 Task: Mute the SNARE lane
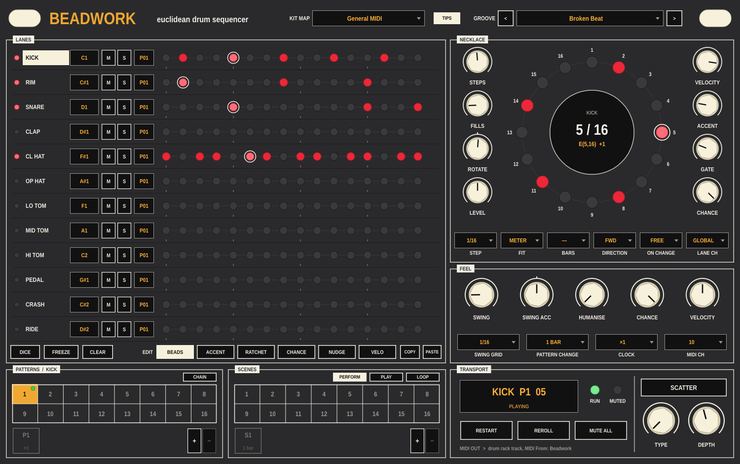[108, 107]
